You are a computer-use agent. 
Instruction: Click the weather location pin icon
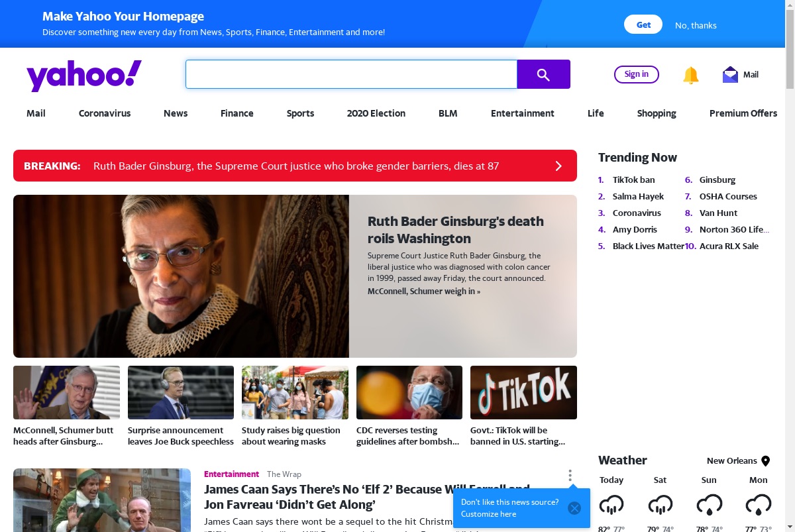click(765, 461)
